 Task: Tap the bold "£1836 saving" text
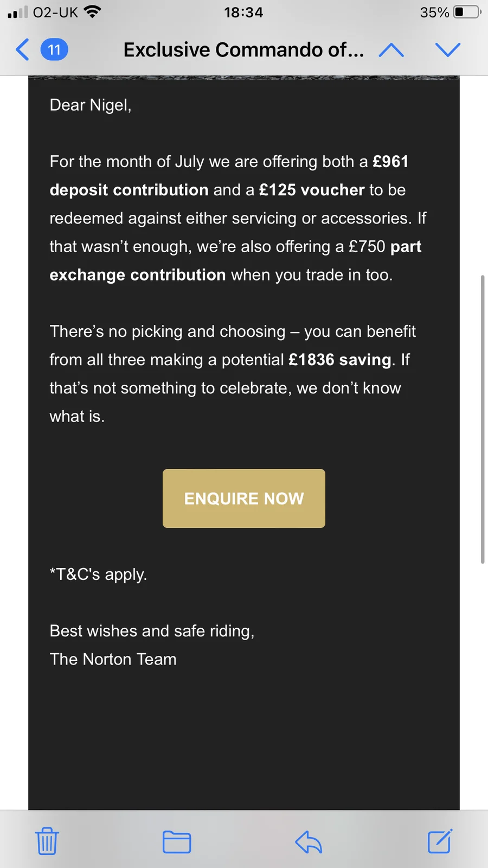tap(339, 360)
